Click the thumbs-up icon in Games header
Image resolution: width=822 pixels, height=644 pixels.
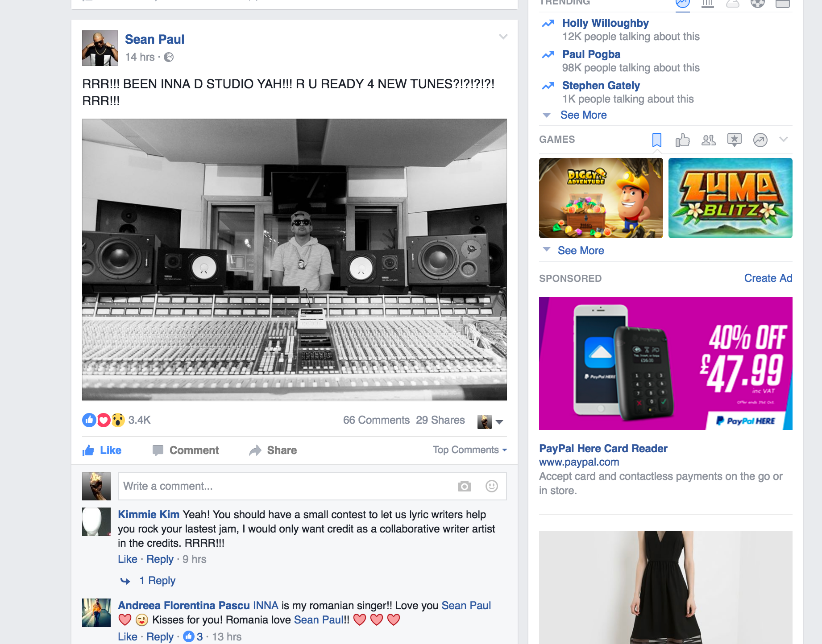pyautogui.click(x=682, y=140)
